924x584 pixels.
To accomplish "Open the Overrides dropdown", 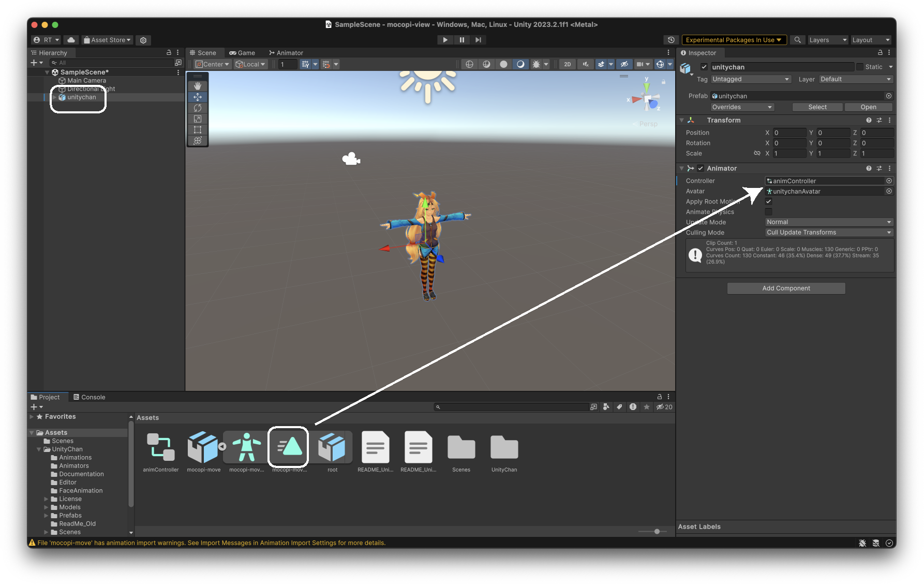I will tap(742, 107).
